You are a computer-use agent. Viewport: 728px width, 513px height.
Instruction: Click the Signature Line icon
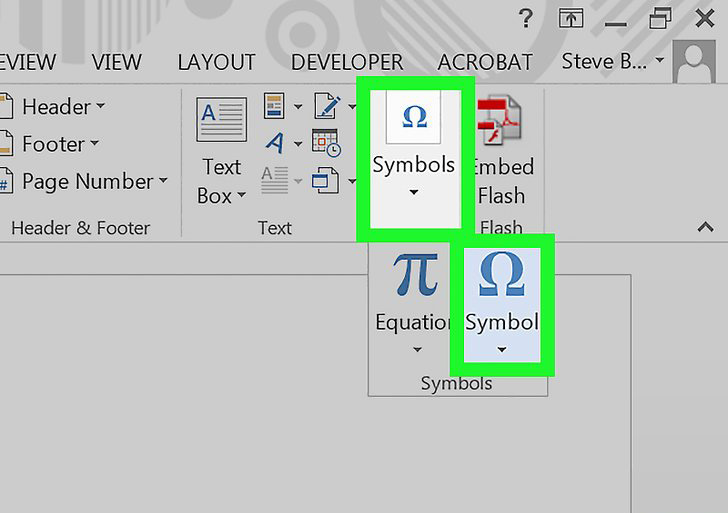tap(327, 105)
